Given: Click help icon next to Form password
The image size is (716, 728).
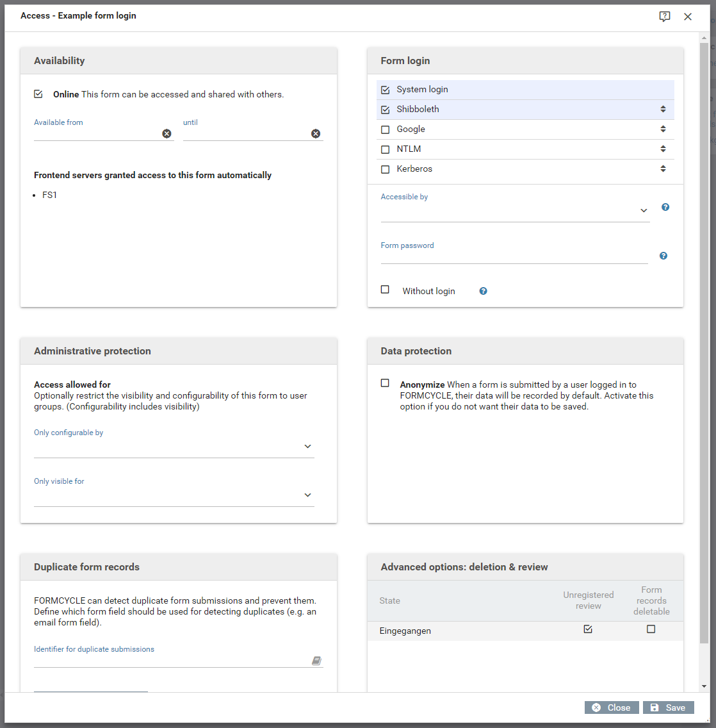Looking at the screenshot, I should [x=663, y=256].
